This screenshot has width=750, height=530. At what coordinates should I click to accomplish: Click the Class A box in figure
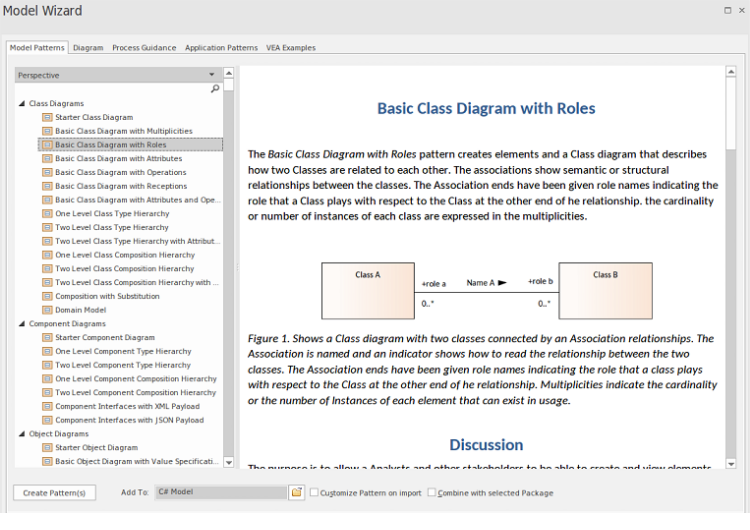[368, 290]
